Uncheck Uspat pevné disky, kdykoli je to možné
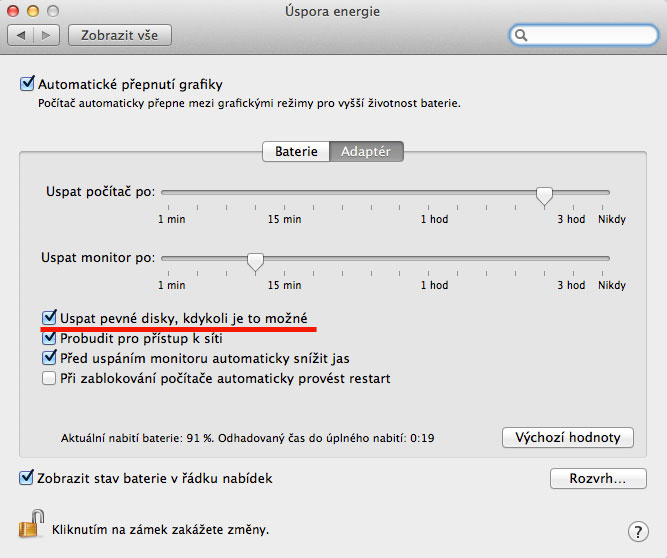This screenshot has width=667, height=558. coord(48,318)
